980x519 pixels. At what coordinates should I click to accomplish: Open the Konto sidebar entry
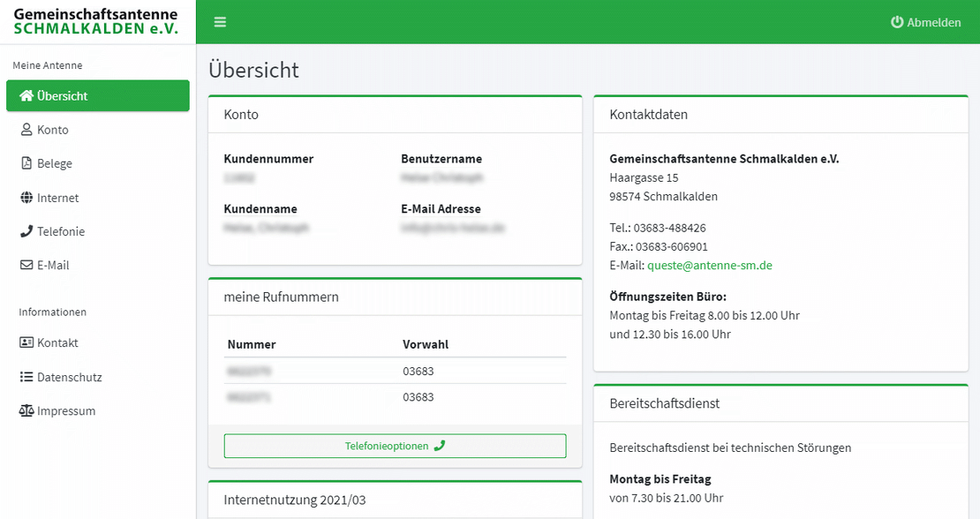[x=97, y=129]
